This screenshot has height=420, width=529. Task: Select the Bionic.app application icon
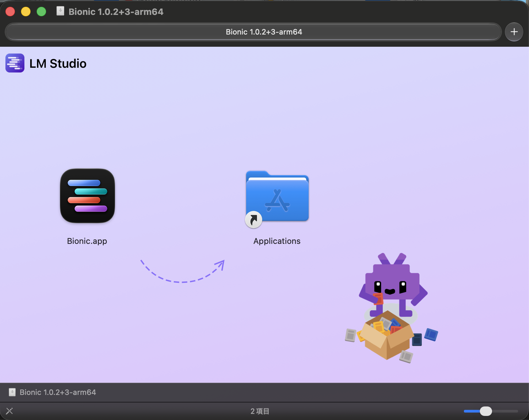[87, 196]
